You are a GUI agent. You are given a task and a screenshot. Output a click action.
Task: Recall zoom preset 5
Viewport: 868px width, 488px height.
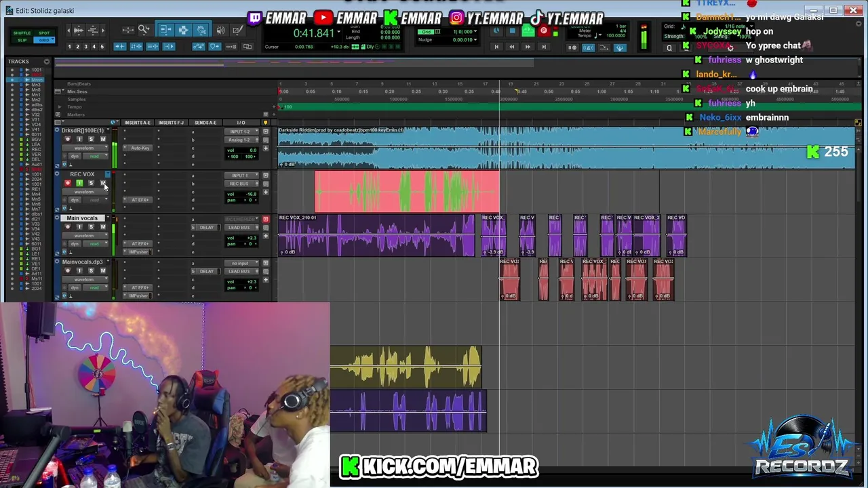[102, 47]
